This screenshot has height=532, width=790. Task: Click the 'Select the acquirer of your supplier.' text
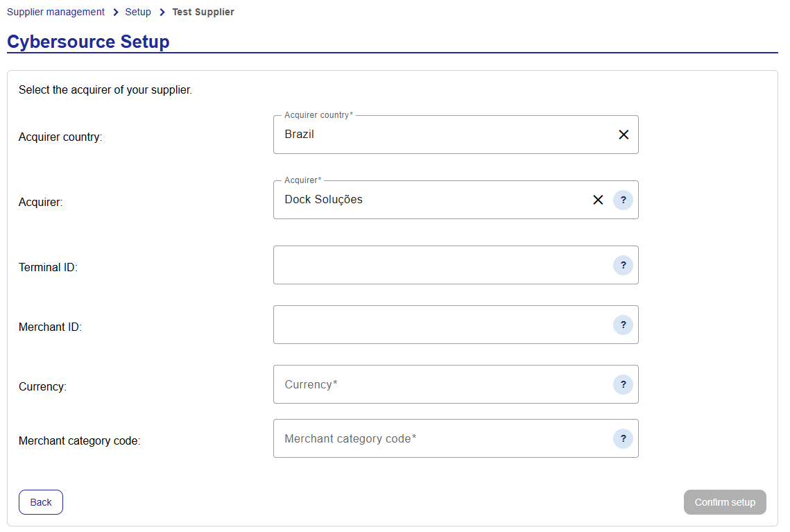[105, 89]
